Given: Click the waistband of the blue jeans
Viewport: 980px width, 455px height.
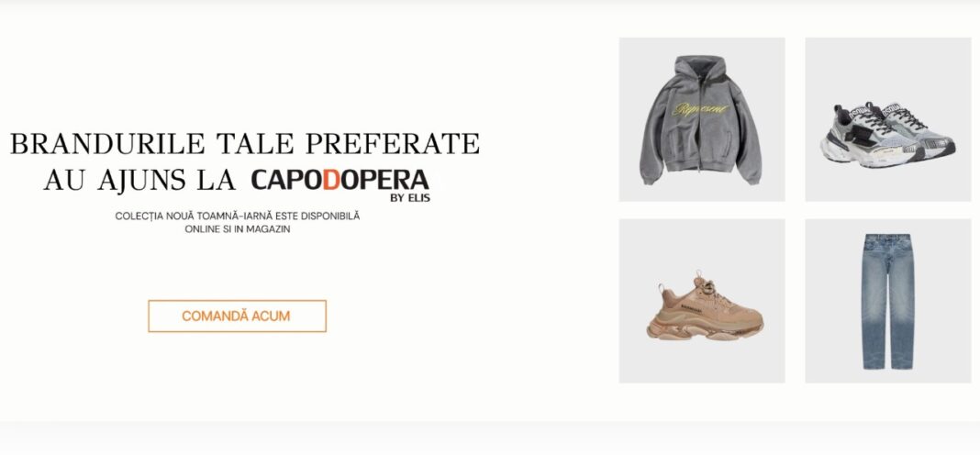Looking at the screenshot, I should [x=887, y=239].
